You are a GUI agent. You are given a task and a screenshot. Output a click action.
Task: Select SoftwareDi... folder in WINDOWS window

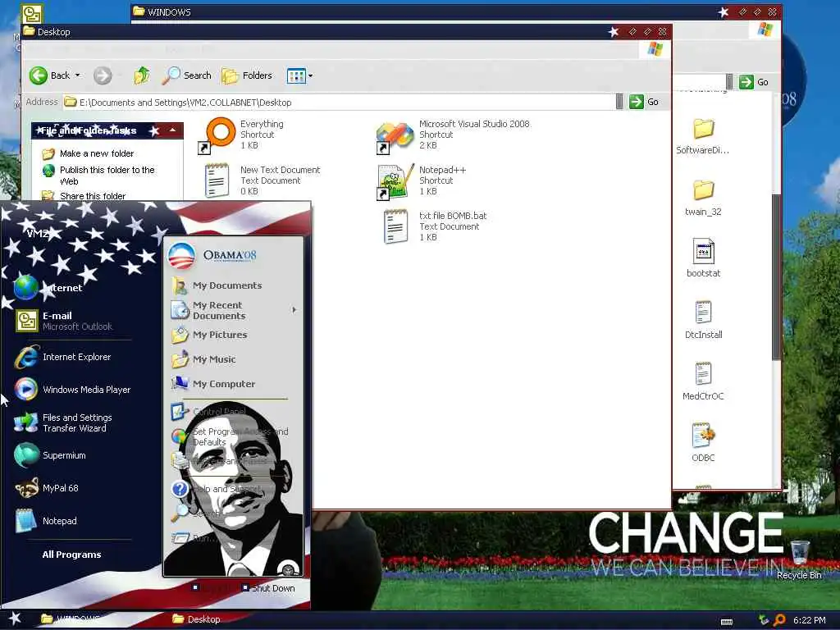pos(703,137)
